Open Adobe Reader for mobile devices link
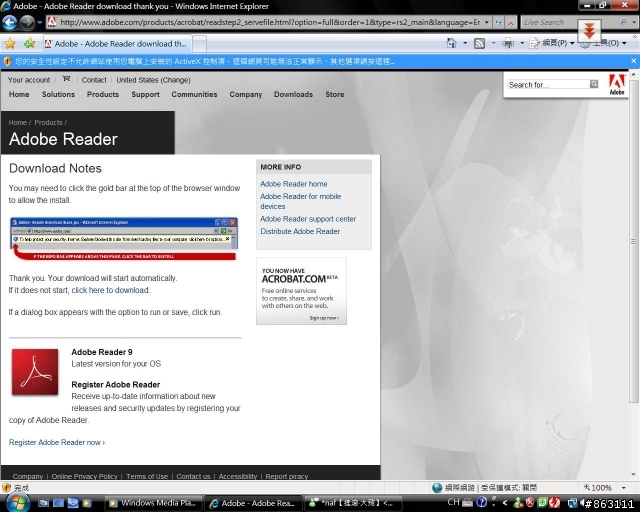 [x=300, y=201]
